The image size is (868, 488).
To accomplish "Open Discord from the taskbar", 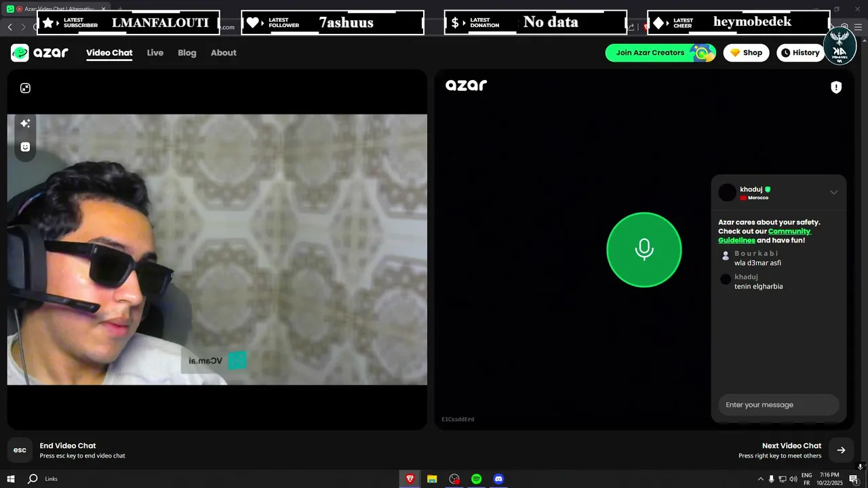I will (499, 479).
